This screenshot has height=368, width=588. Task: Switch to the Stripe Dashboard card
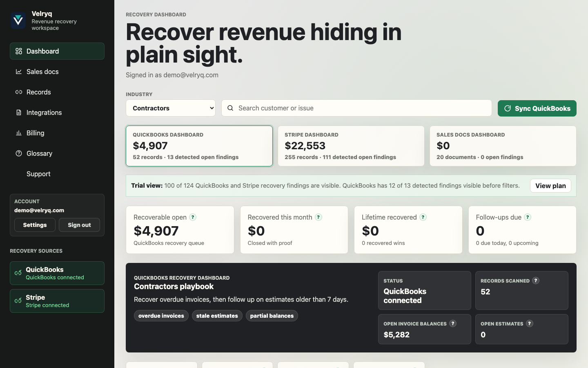pos(351,146)
